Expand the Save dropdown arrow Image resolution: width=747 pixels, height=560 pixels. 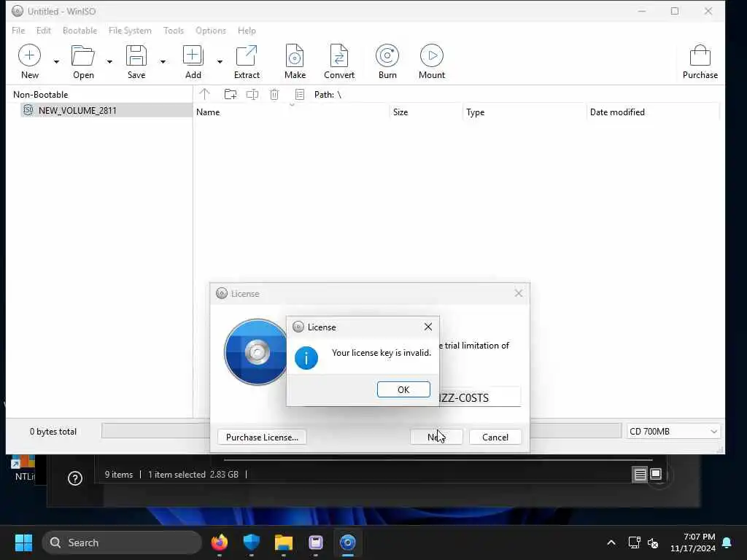(163, 61)
